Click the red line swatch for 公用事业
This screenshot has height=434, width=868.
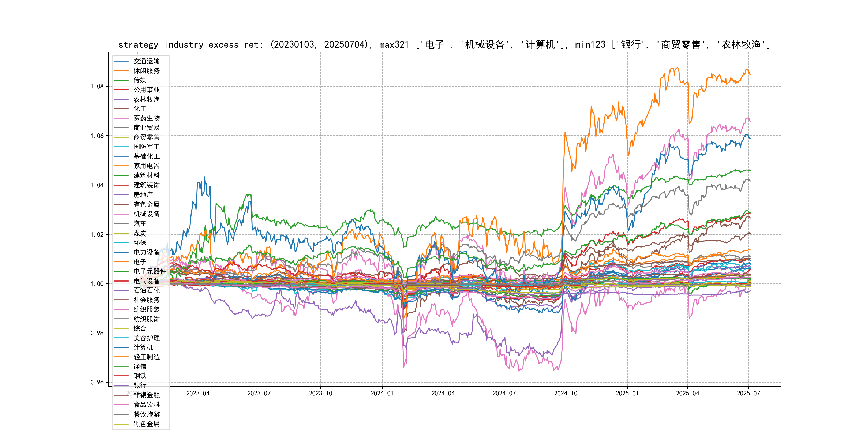(x=121, y=90)
